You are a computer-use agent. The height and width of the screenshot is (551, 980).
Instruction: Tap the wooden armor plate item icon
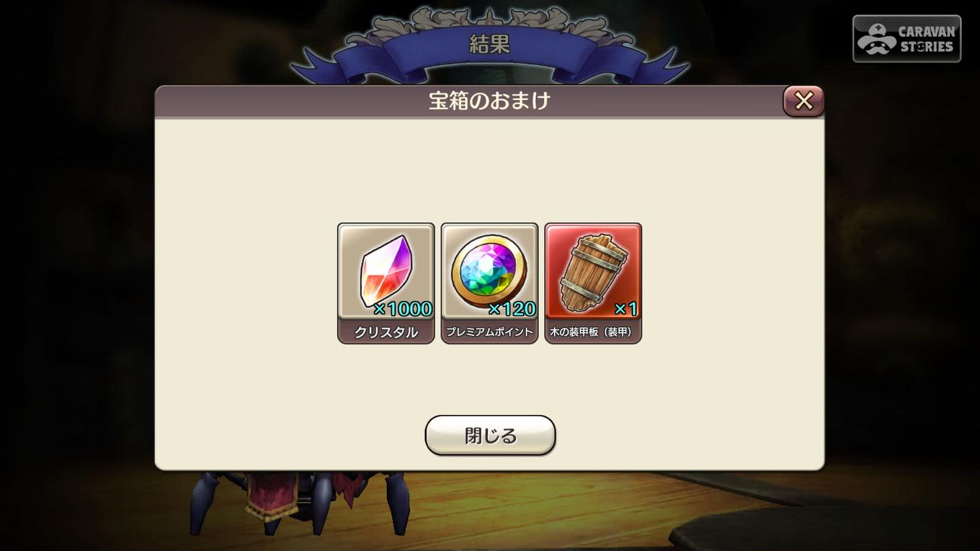tap(593, 272)
